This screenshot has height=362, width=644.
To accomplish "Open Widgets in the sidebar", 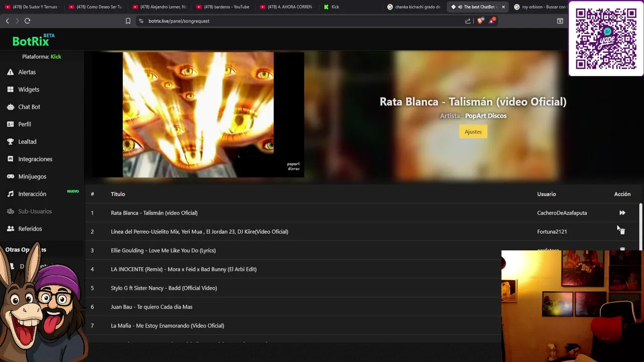I will tap(29, 89).
